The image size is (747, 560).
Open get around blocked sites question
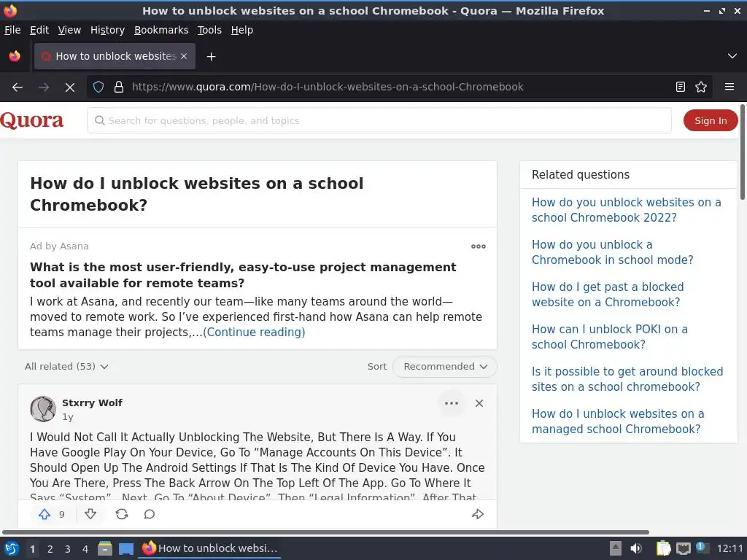627,379
